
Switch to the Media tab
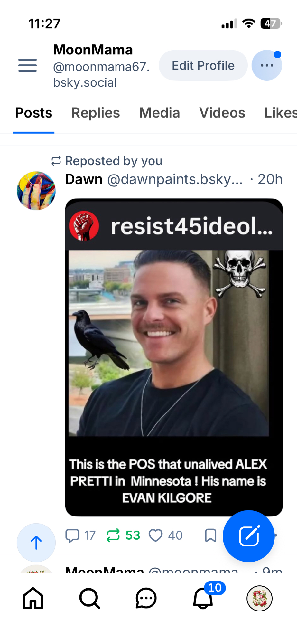(x=160, y=113)
